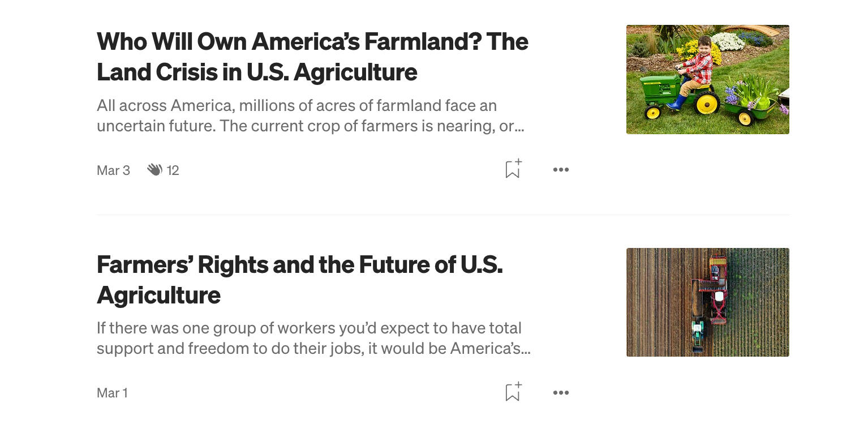Click "Land Crisis in U.S. Agriculture" headline line
The height and width of the screenshot is (428, 868).
click(257, 72)
